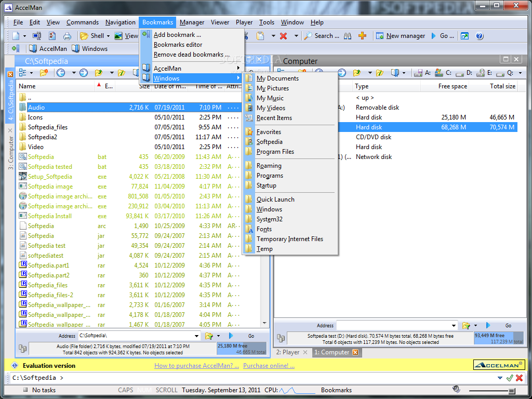Click new folder icon in C:\Softpedia panel
This screenshot has width=532, height=399.
click(x=44, y=73)
